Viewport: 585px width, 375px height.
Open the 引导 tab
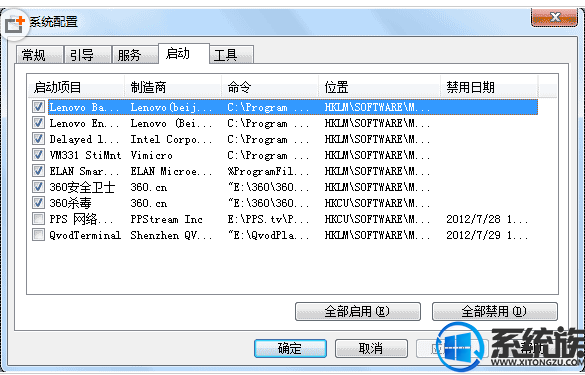[x=87, y=55]
